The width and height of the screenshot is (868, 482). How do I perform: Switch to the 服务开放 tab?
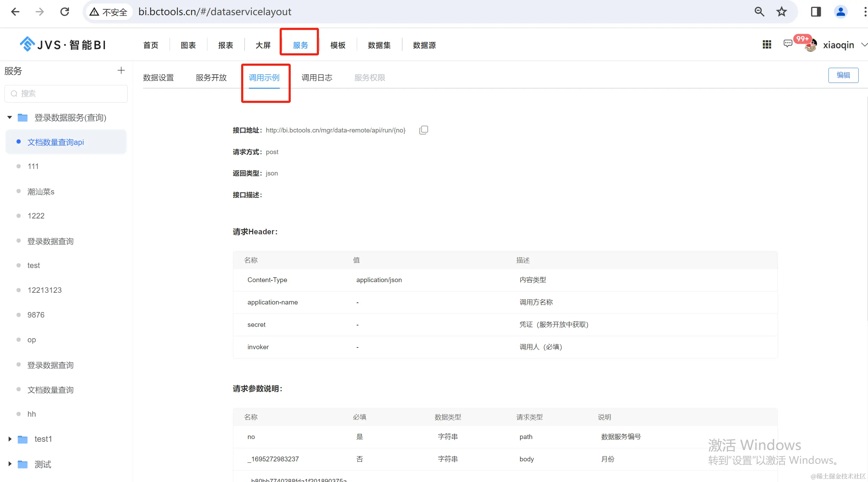211,78
